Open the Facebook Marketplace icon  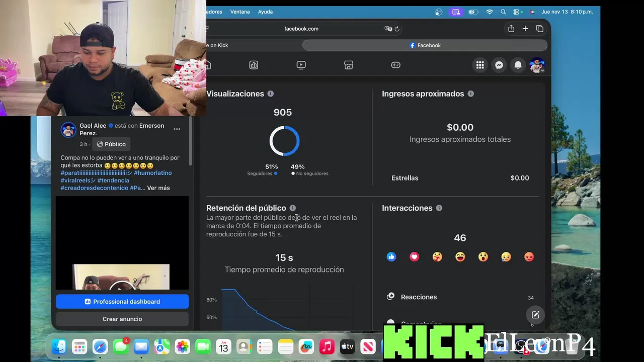point(349,65)
